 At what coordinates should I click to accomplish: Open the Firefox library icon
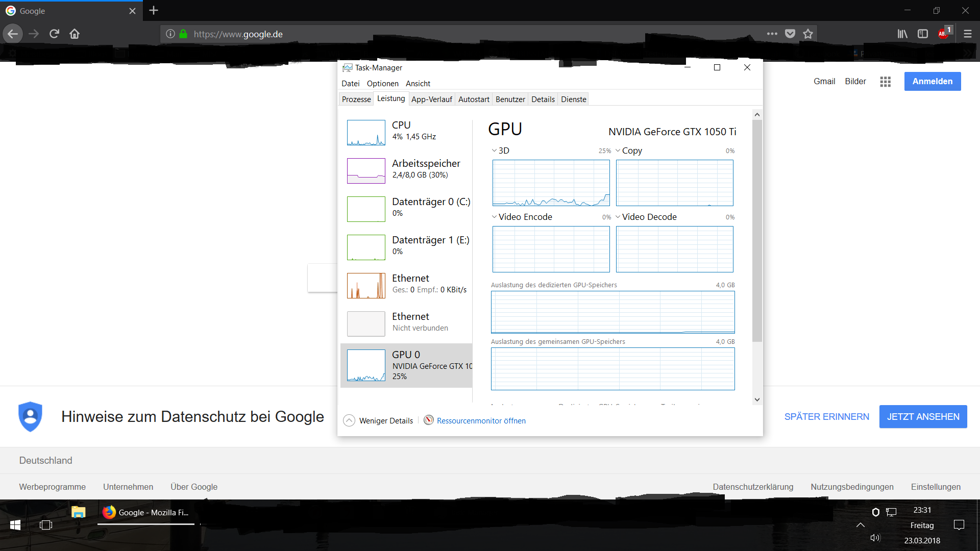[902, 34]
